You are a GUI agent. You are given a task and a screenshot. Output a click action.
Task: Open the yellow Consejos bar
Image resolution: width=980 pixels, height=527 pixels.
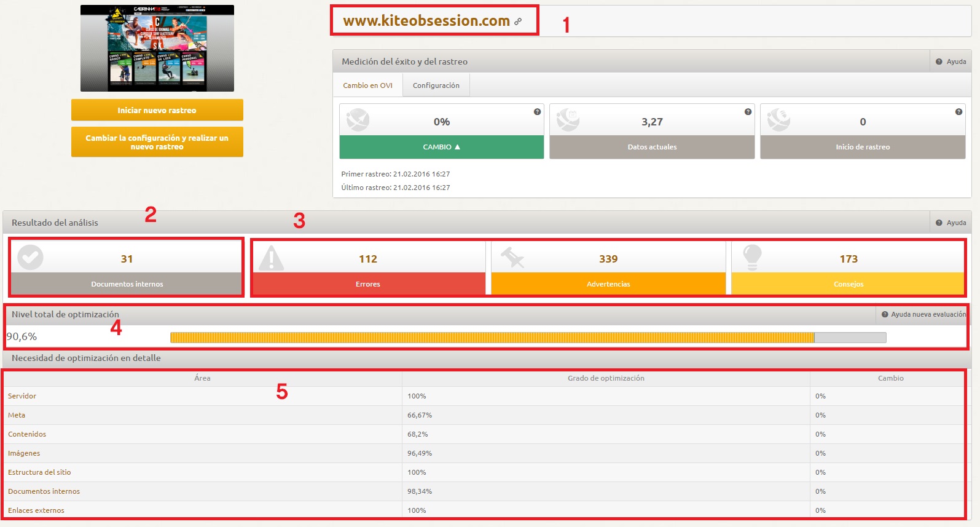click(849, 283)
